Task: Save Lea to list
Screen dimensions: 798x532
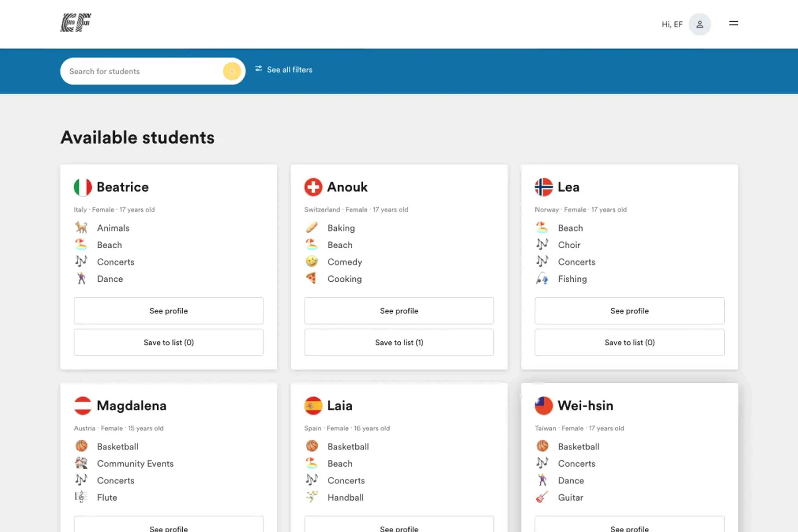Action: click(629, 342)
